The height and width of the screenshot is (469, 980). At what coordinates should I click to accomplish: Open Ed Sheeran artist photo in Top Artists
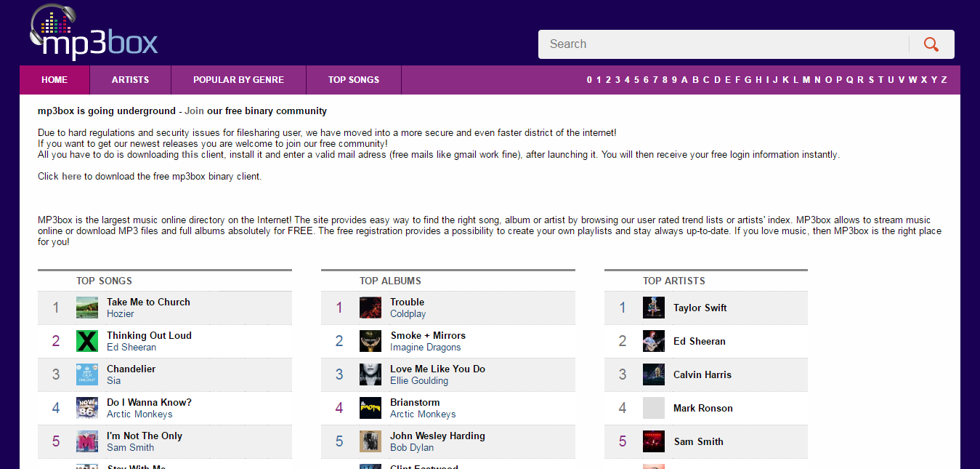point(654,341)
